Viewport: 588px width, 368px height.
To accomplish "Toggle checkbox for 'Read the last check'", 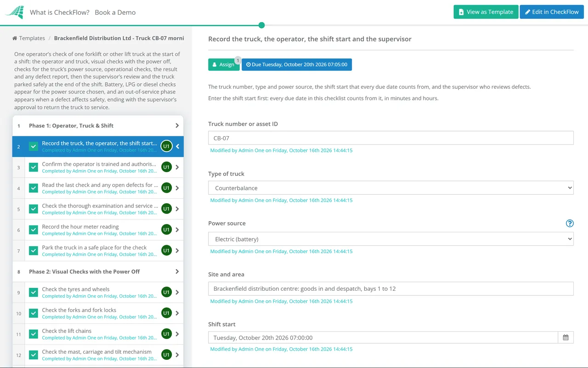I will pos(34,188).
